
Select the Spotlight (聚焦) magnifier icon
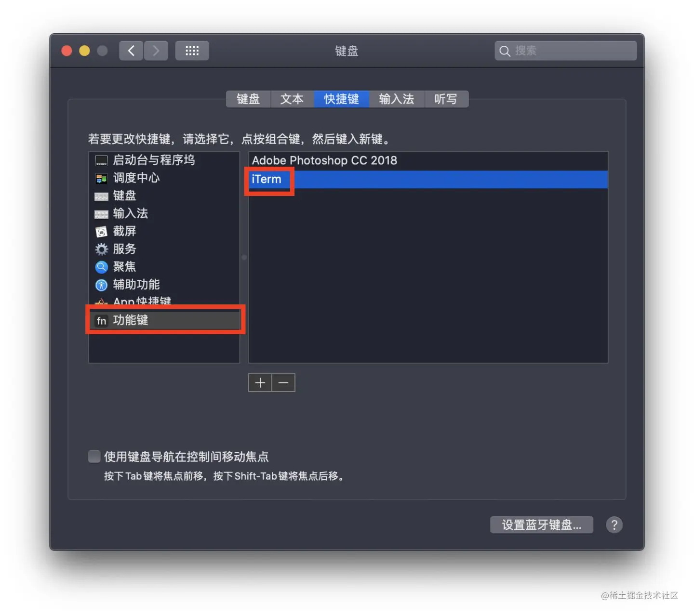(101, 267)
